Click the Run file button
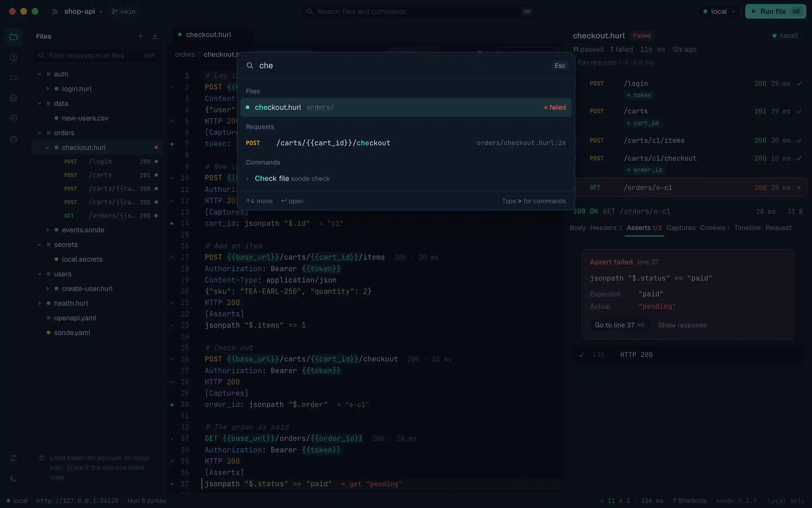The width and height of the screenshot is (812, 508). point(775,11)
